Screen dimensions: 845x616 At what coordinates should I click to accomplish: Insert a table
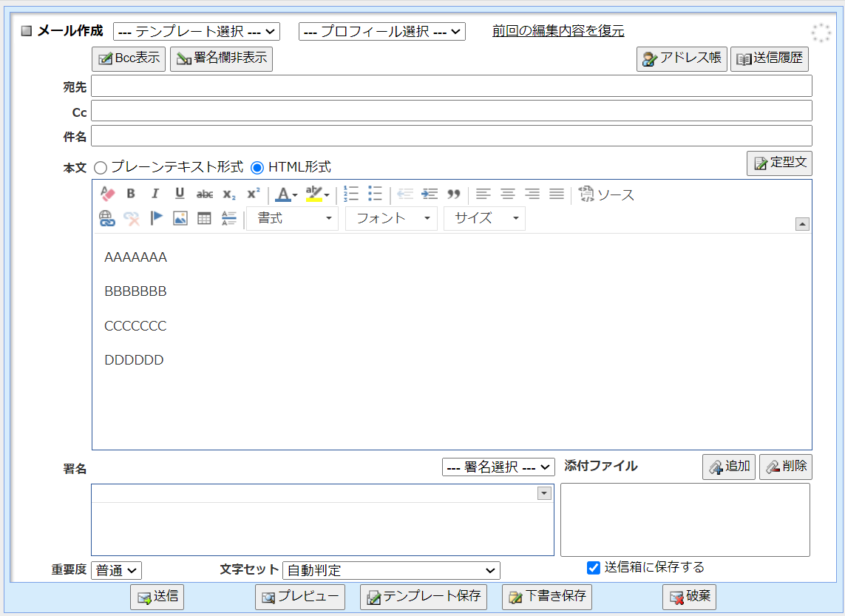[x=204, y=218]
